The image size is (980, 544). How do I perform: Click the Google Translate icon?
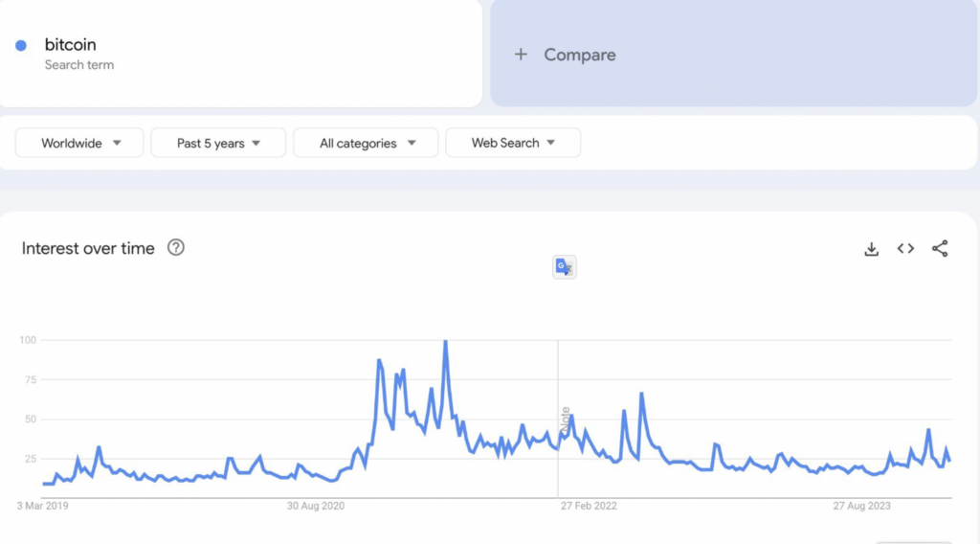[564, 267]
